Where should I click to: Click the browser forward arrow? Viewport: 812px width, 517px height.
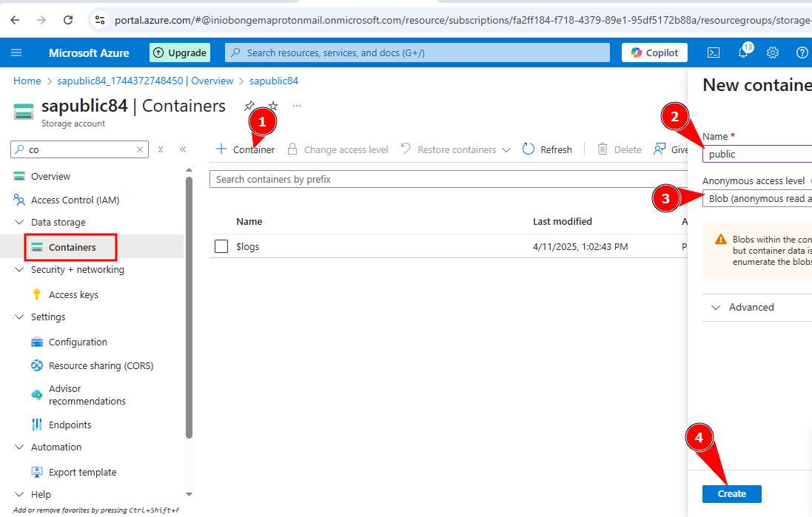click(x=41, y=20)
